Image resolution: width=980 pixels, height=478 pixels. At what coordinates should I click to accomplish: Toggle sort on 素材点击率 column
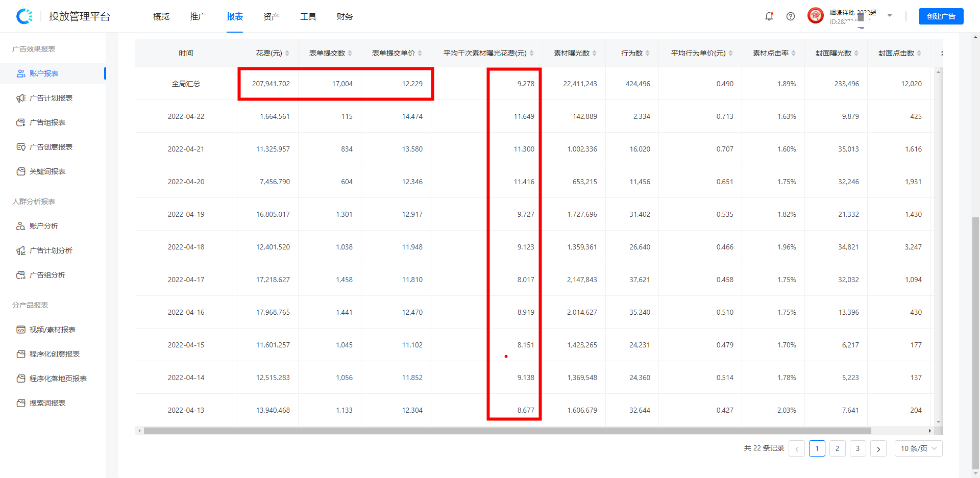[794, 53]
